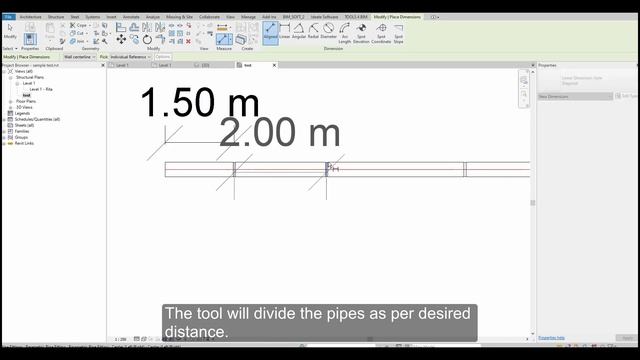The width and height of the screenshot is (640, 360).
Task: Switch to the Architecture ribbon tab
Action: (x=31, y=17)
